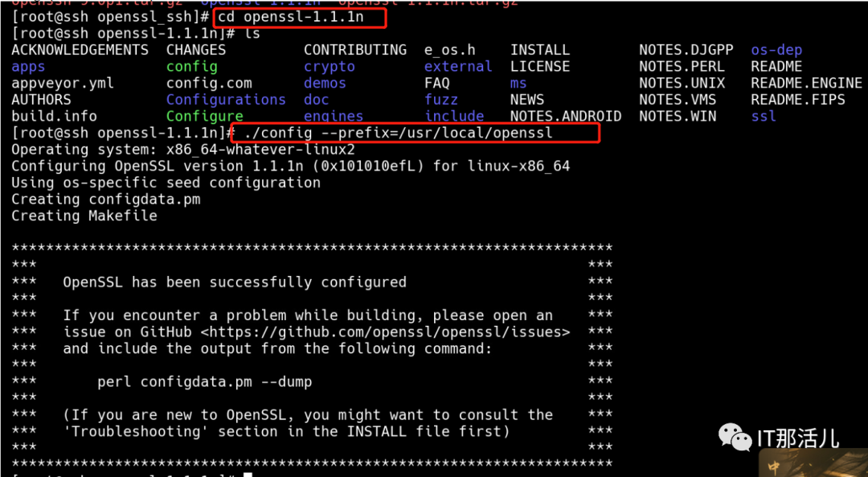Click the cd openssl-1.1.1n command
Screen dimensions: 868x477
point(291,17)
